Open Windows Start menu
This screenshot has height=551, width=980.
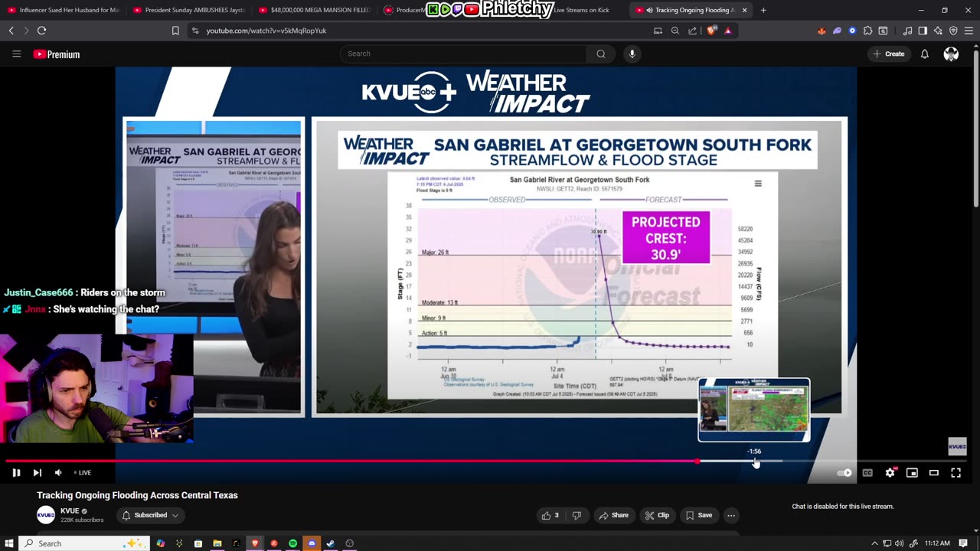[8, 543]
